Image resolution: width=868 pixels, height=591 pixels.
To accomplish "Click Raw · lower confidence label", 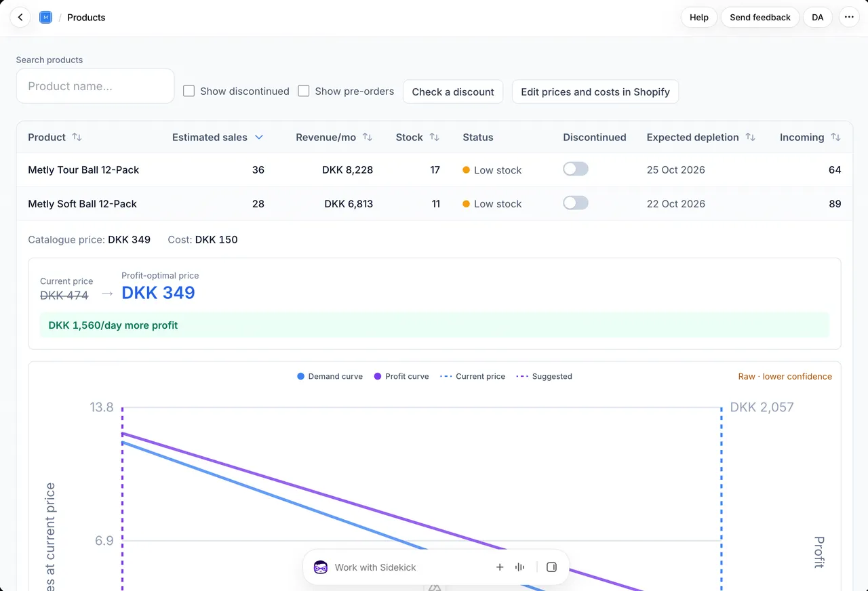I will tap(785, 376).
